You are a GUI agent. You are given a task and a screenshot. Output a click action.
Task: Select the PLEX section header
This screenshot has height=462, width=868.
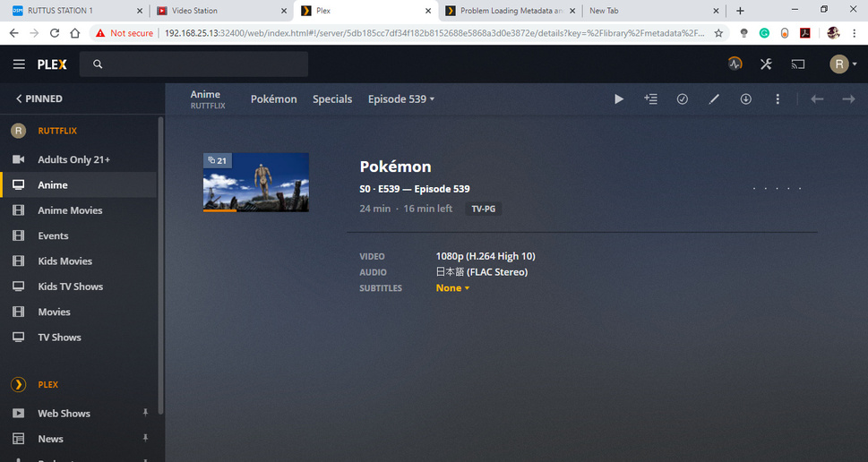coord(47,384)
